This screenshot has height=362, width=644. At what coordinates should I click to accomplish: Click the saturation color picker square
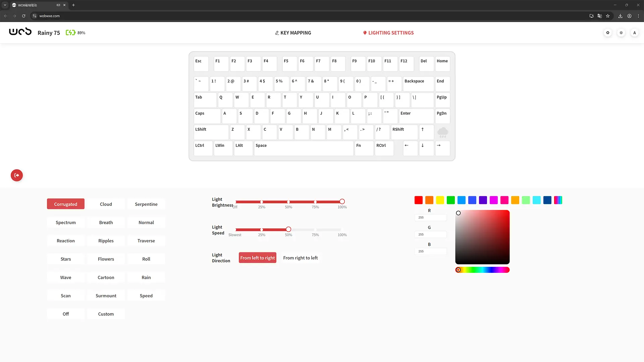[482, 237]
